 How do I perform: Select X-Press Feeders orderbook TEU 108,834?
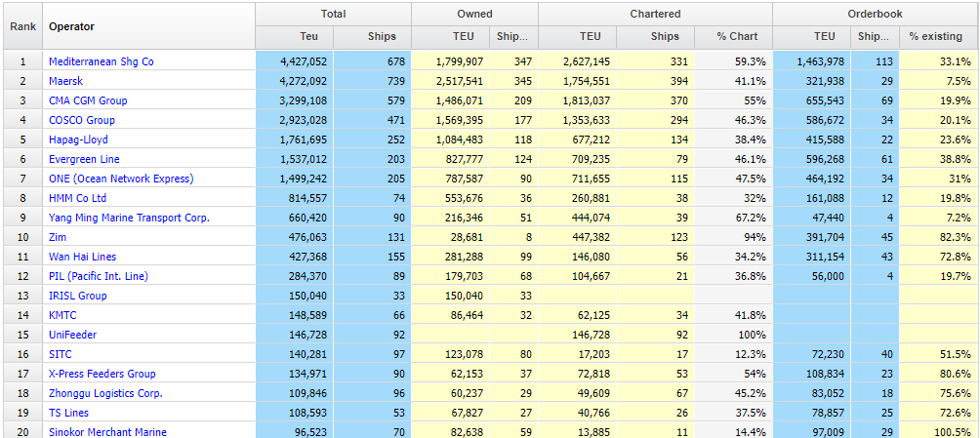(812, 373)
